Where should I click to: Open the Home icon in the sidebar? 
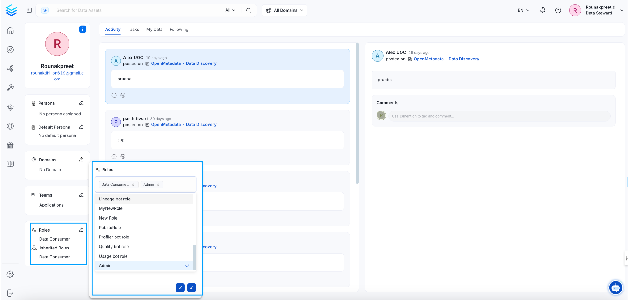click(x=10, y=30)
